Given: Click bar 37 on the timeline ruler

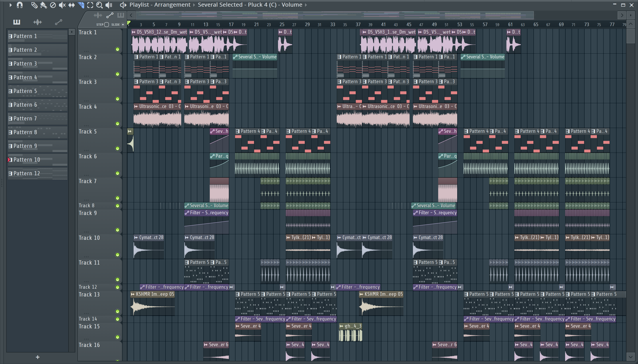Looking at the screenshot, I should [x=358, y=25].
